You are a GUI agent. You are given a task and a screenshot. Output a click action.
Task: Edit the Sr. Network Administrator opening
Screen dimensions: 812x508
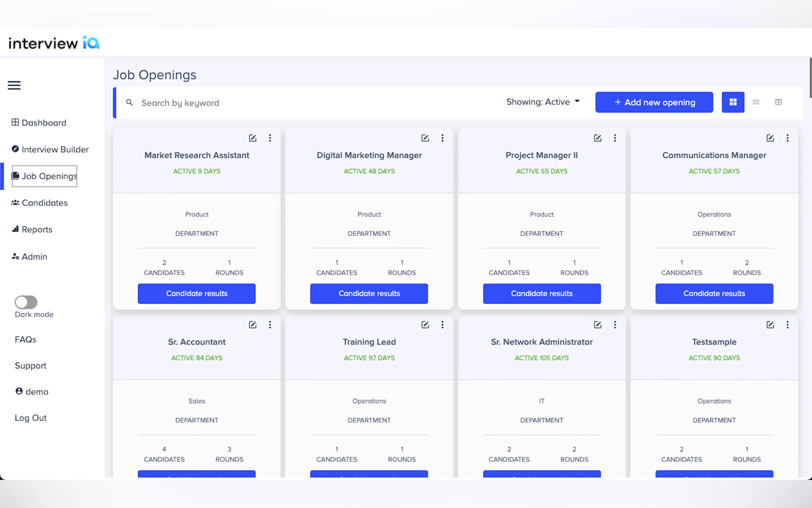coord(597,325)
